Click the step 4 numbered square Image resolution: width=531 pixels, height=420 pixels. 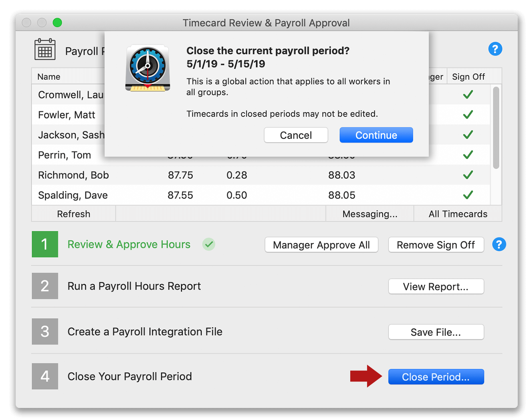[x=45, y=376]
